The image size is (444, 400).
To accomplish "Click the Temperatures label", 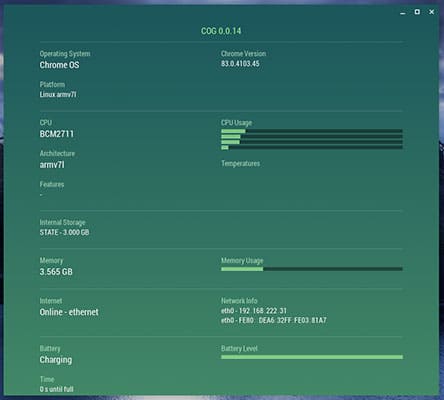I will (240, 164).
